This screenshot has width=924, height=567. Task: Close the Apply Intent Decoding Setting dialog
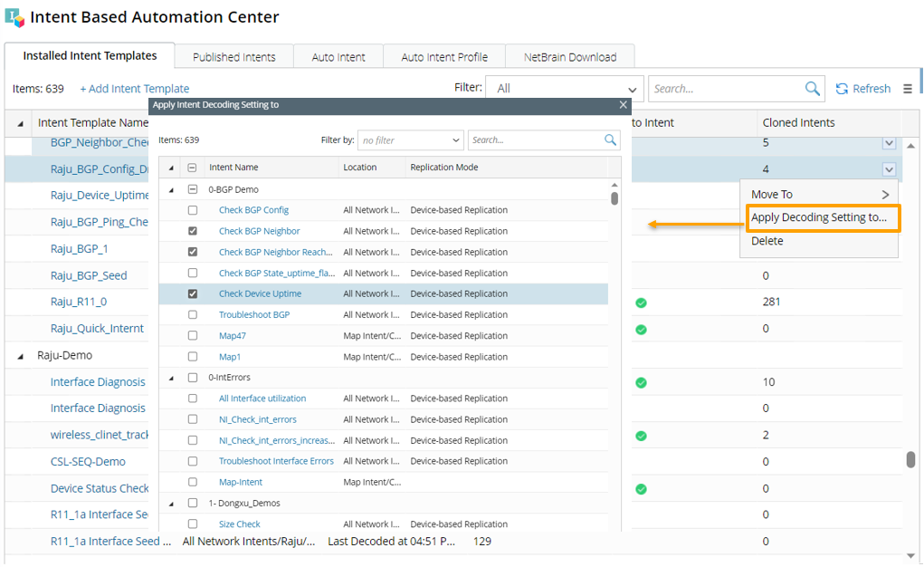pyautogui.click(x=623, y=105)
